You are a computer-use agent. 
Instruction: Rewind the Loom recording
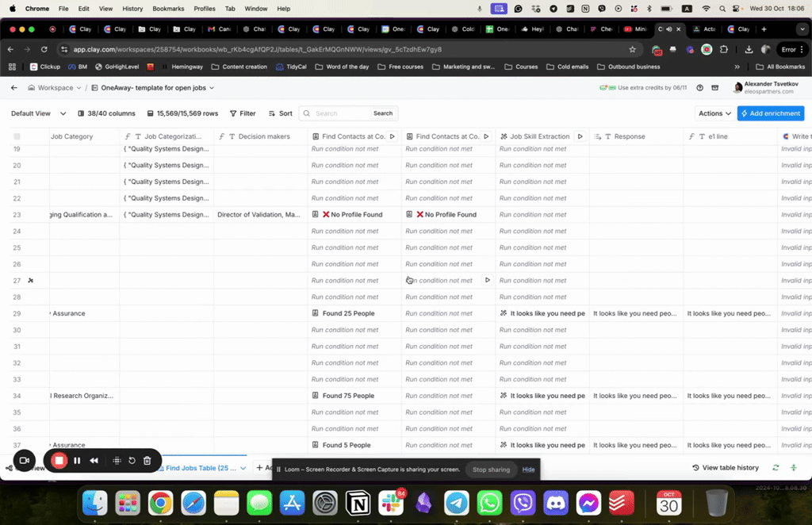click(94, 460)
